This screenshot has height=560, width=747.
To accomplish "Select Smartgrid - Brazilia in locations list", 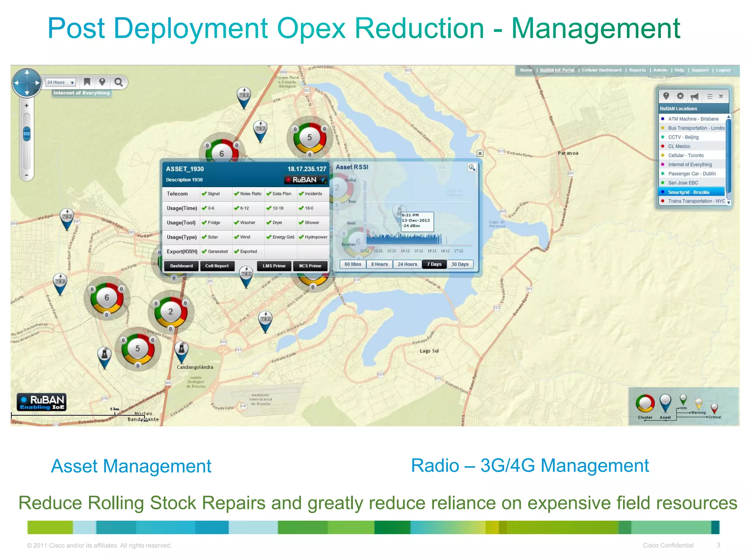I will coord(688,192).
